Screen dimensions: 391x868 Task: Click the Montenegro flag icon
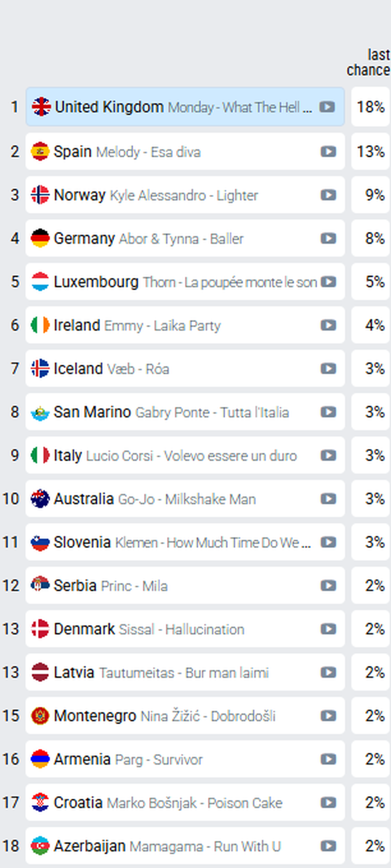click(x=40, y=716)
